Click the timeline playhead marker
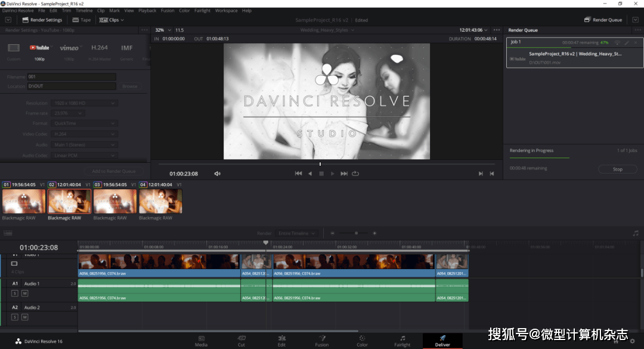 [266, 243]
